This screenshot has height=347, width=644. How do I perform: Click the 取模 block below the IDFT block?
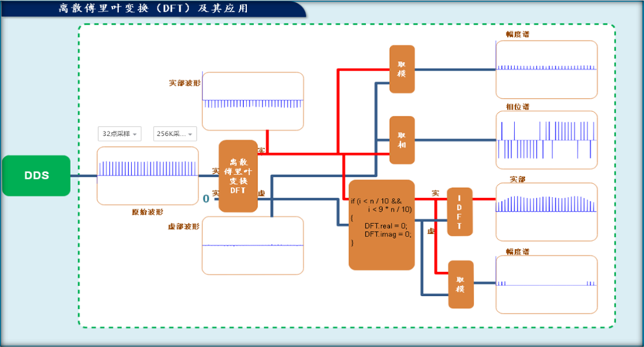pos(460,284)
